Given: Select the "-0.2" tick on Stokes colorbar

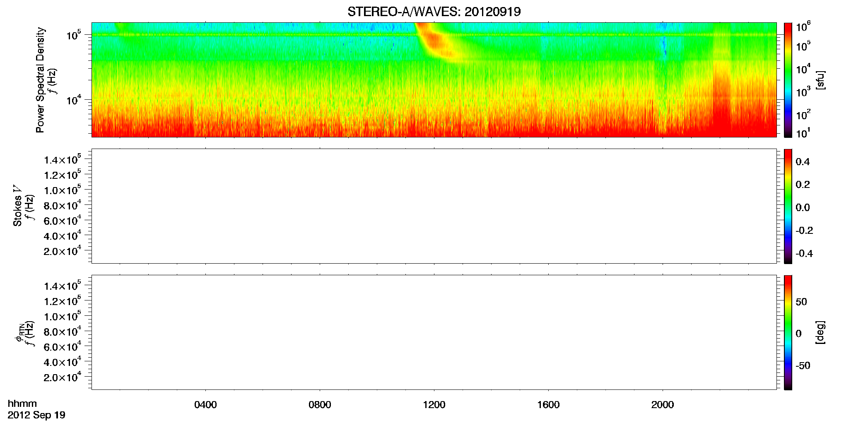Looking at the screenshot, I should coord(804,231).
